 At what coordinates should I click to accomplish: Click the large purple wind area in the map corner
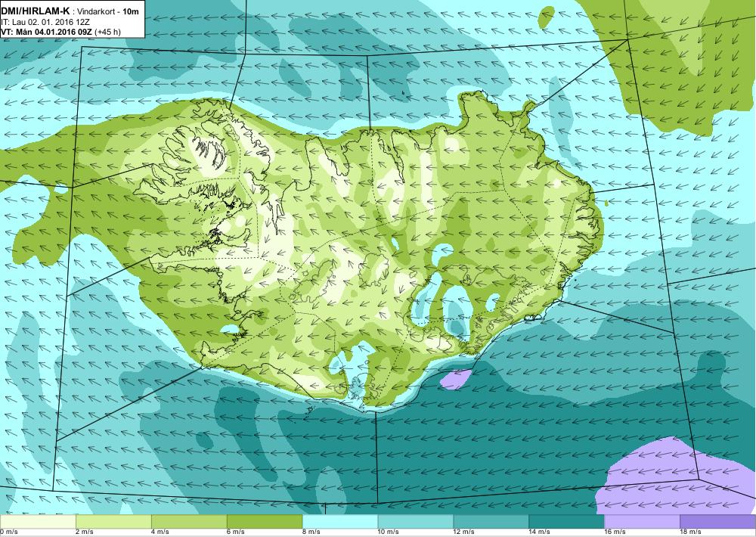675,478
